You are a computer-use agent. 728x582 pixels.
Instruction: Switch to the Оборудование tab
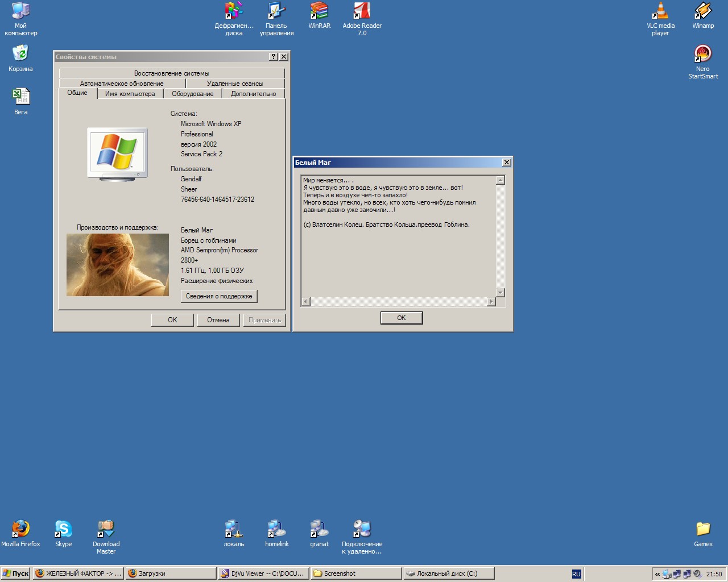pos(193,94)
